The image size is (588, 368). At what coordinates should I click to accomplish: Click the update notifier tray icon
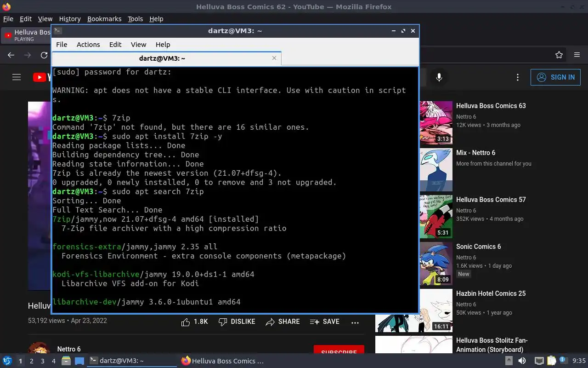(x=563, y=360)
